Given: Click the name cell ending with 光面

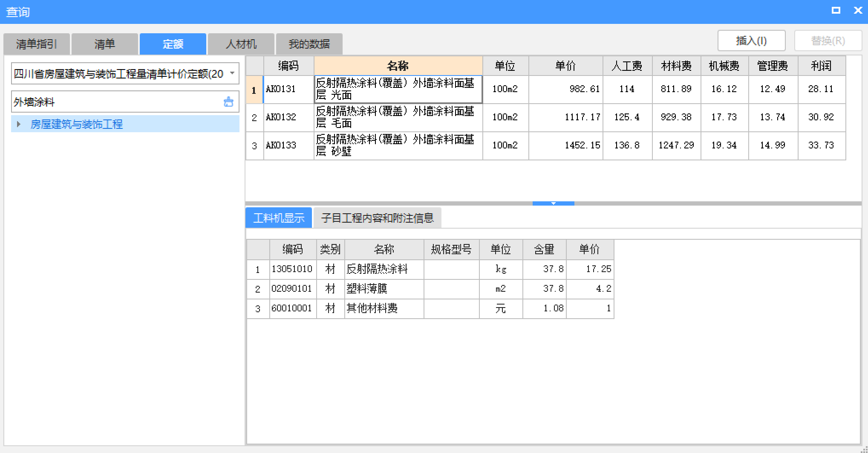Looking at the screenshot, I should pos(398,89).
